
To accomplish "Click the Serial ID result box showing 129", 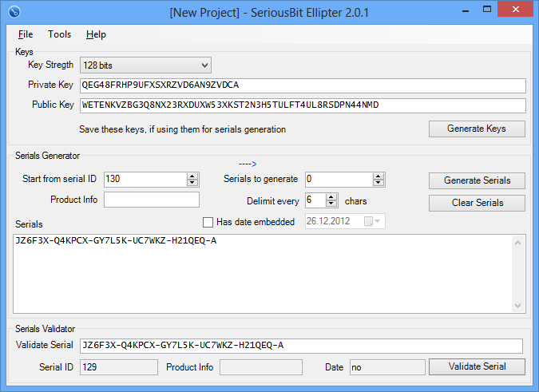I will pos(119,367).
